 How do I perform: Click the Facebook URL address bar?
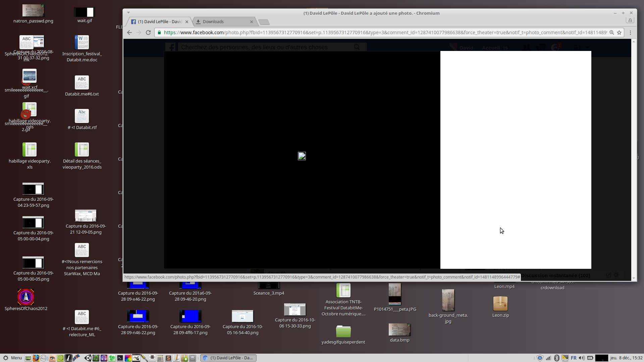tap(382, 33)
